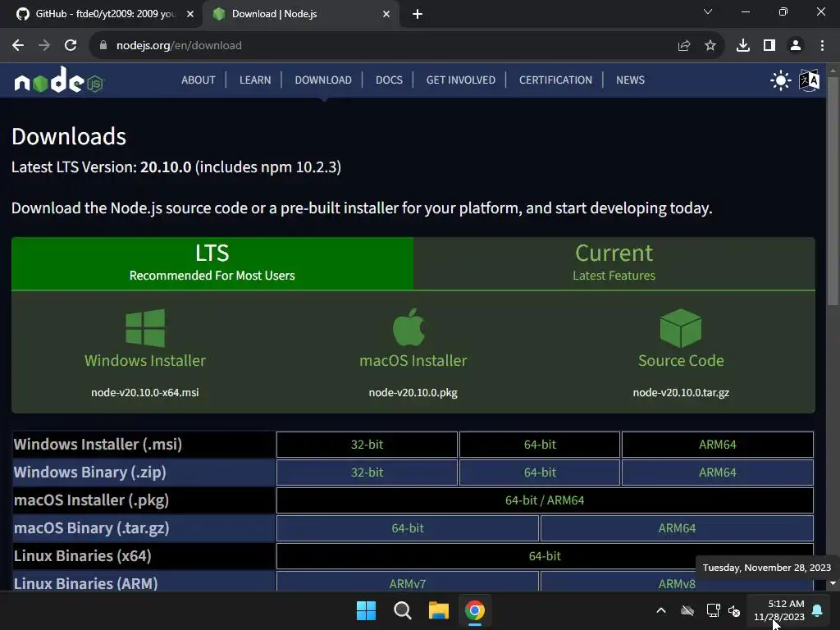The image size is (840, 630).
Task: Open the taskbar clock 5:12 AM
Action: coord(779,610)
